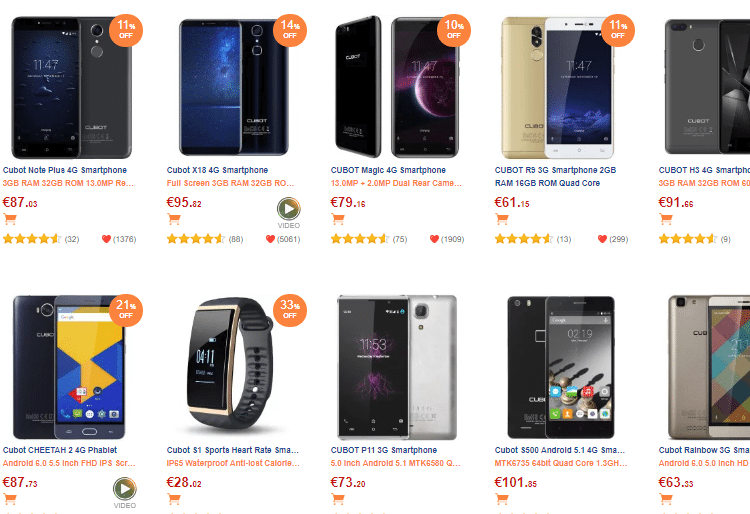Add Cubot Note Plus to cart
750x514 pixels.
10,220
